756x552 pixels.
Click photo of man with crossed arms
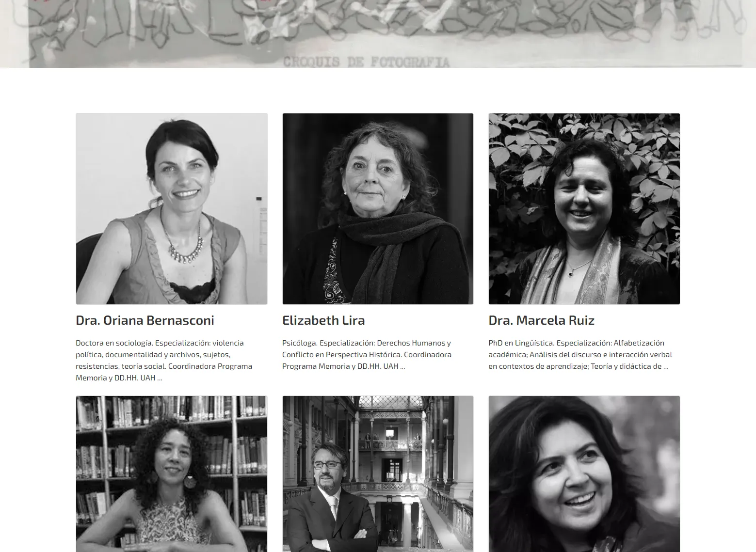click(x=378, y=474)
